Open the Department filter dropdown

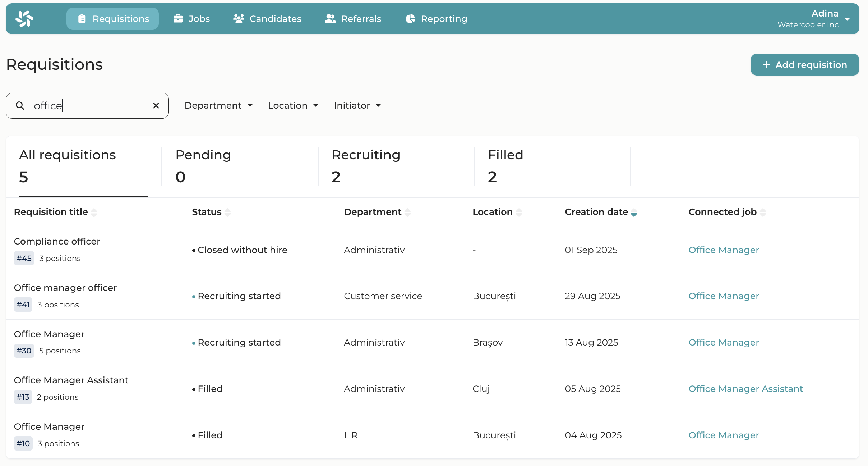218,106
